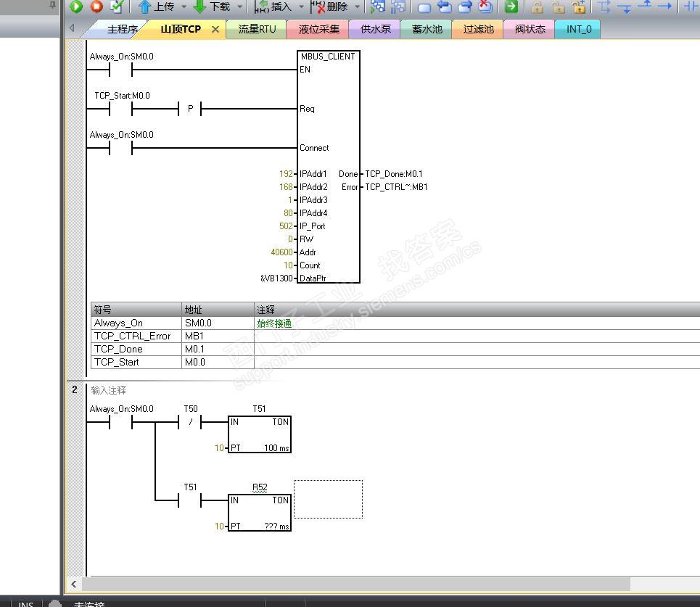700x607 pixels.
Task: Click the insert branch icon
Action: click(604, 7)
